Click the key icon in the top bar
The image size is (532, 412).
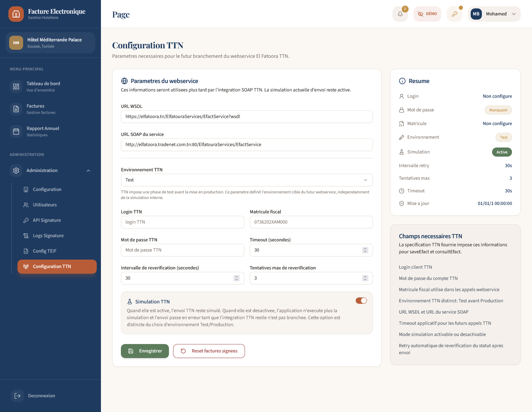455,14
